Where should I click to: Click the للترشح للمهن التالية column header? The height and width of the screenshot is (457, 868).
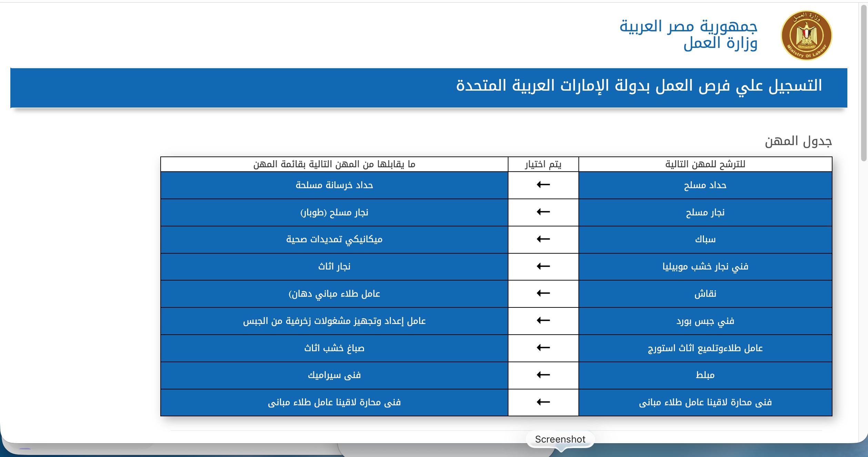pos(705,164)
